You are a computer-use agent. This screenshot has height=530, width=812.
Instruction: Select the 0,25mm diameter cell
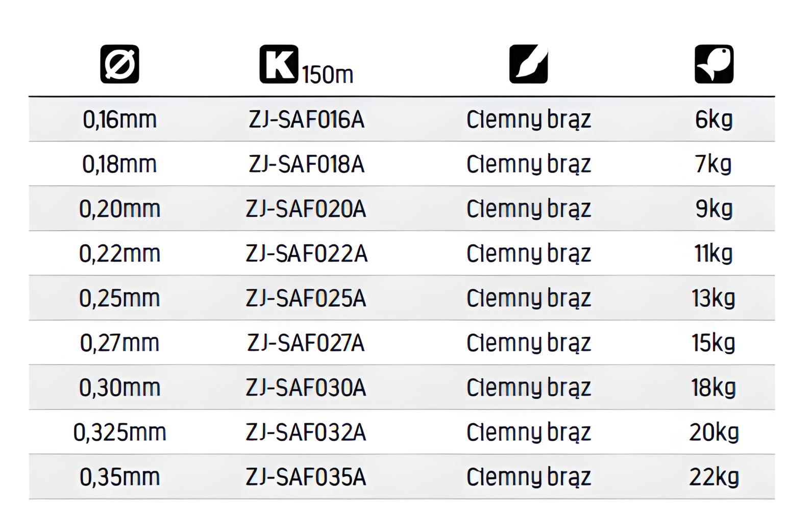click(119, 298)
